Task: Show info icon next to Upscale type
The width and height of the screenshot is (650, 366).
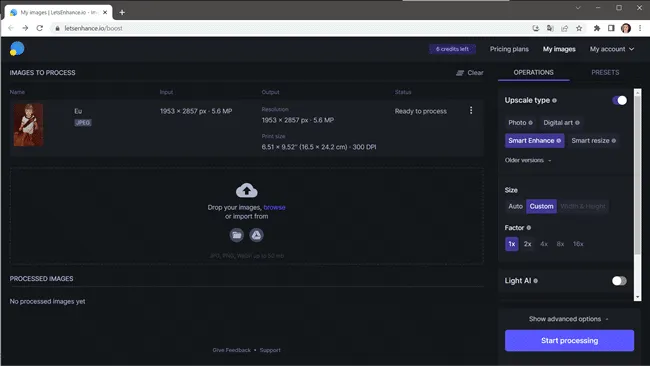Action: (555, 100)
